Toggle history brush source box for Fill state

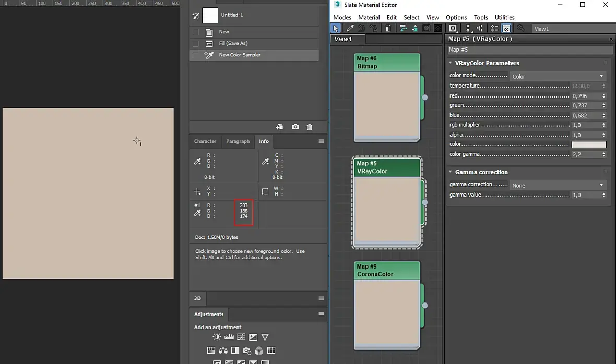click(195, 44)
